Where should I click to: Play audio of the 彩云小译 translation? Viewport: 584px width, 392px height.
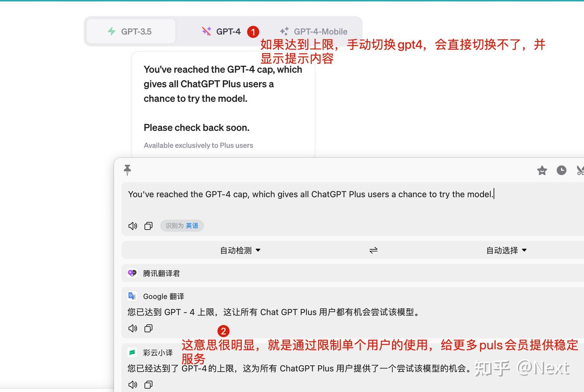coord(133,384)
